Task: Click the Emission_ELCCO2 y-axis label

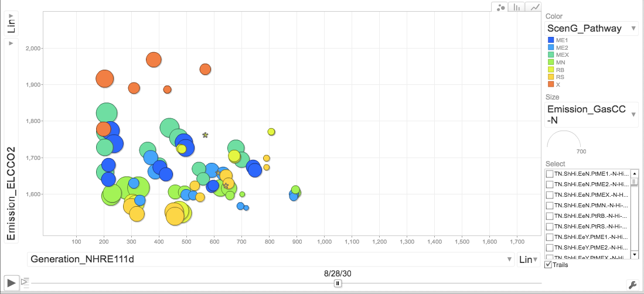Action: click(11, 193)
